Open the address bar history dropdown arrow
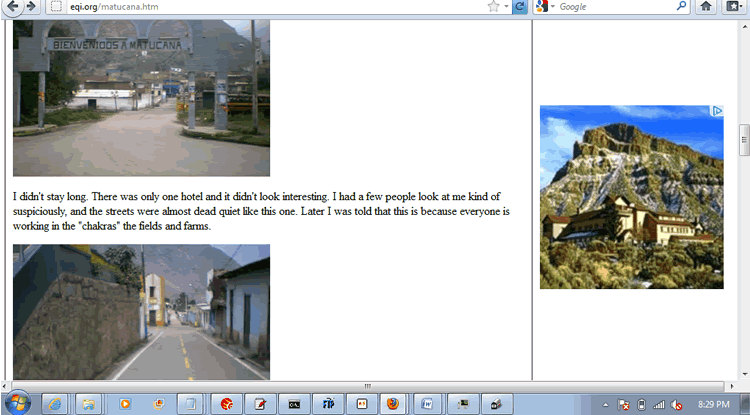 [506, 6]
